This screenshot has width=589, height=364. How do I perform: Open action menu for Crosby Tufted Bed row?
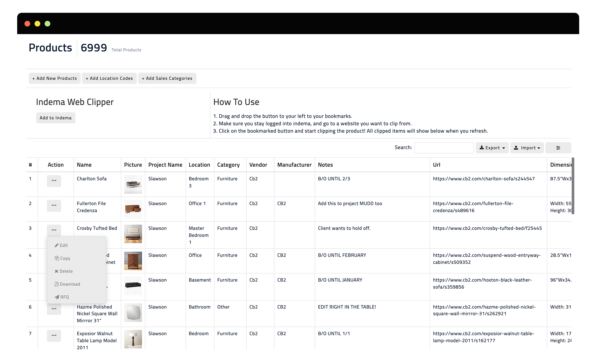click(54, 230)
